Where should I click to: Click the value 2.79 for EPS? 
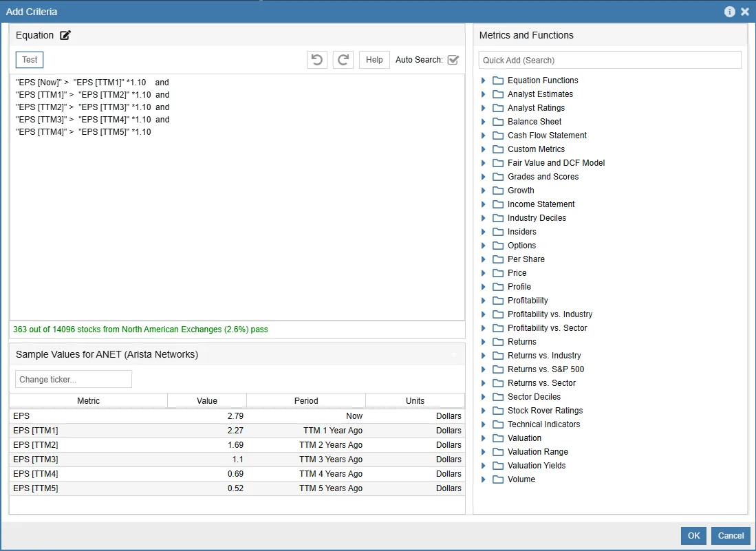tap(235, 416)
